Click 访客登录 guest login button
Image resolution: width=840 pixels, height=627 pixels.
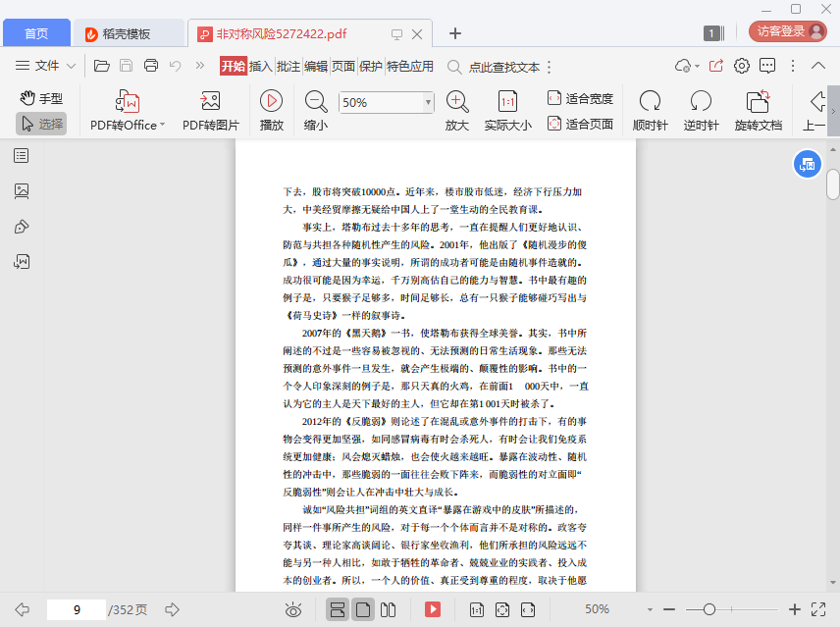point(787,31)
